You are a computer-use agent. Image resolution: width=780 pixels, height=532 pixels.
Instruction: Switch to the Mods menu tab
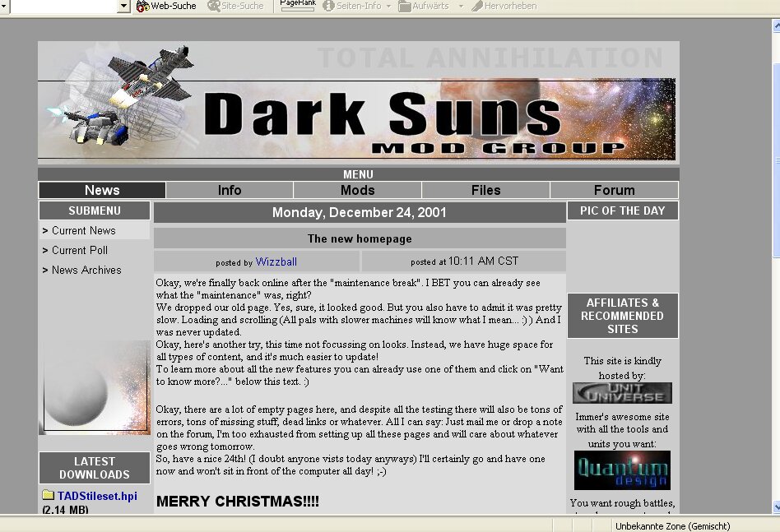(x=357, y=190)
